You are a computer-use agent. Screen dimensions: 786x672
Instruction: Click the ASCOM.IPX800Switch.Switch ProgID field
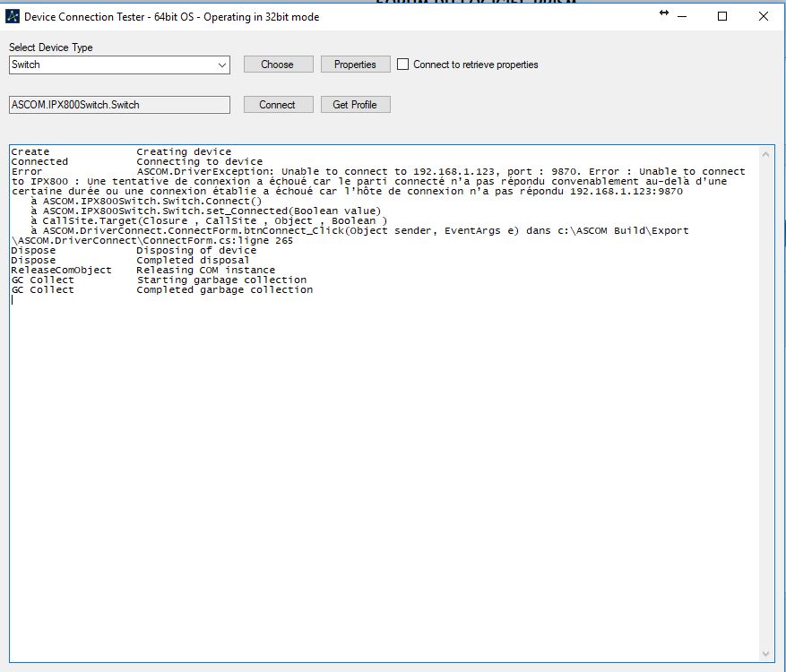119,105
